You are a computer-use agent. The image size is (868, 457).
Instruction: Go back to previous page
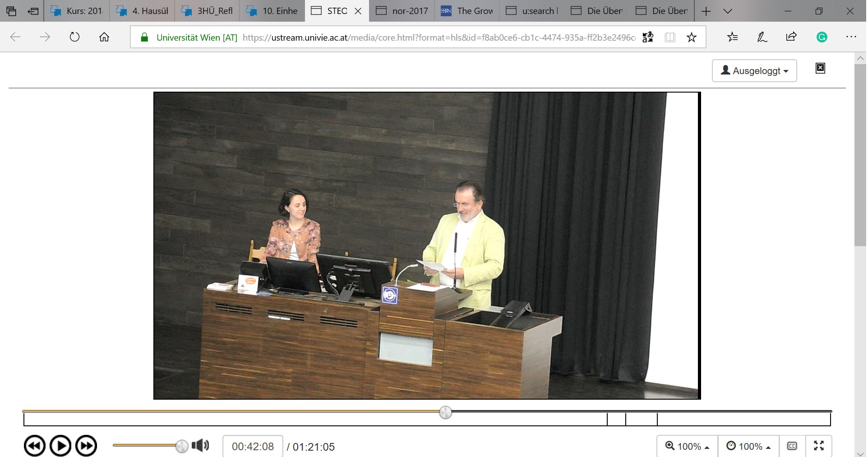(15, 37)
